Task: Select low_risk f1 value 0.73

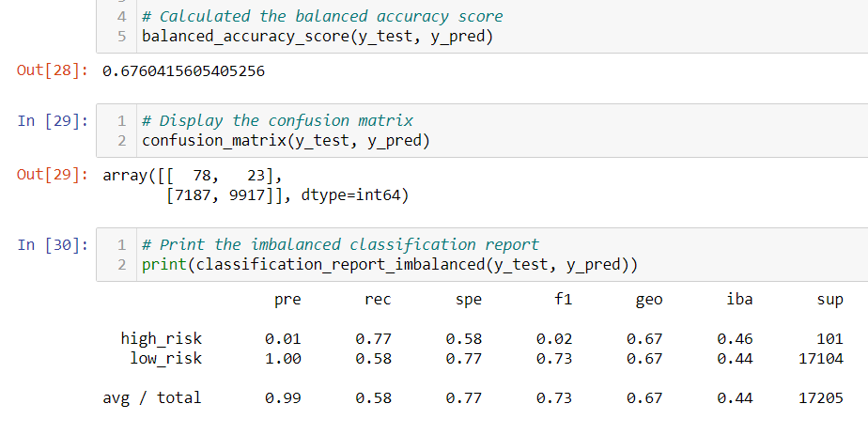Action: pyautogui.click(x=554, y=359)
